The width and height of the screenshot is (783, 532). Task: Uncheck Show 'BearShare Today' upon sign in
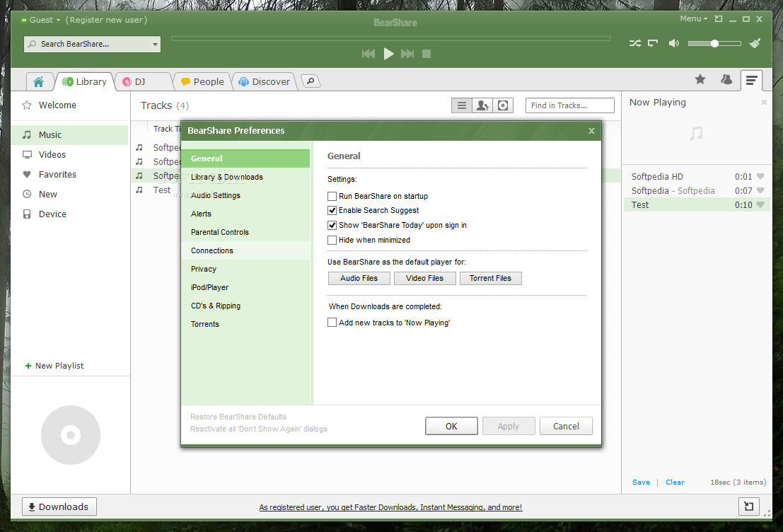click(332, 225)
